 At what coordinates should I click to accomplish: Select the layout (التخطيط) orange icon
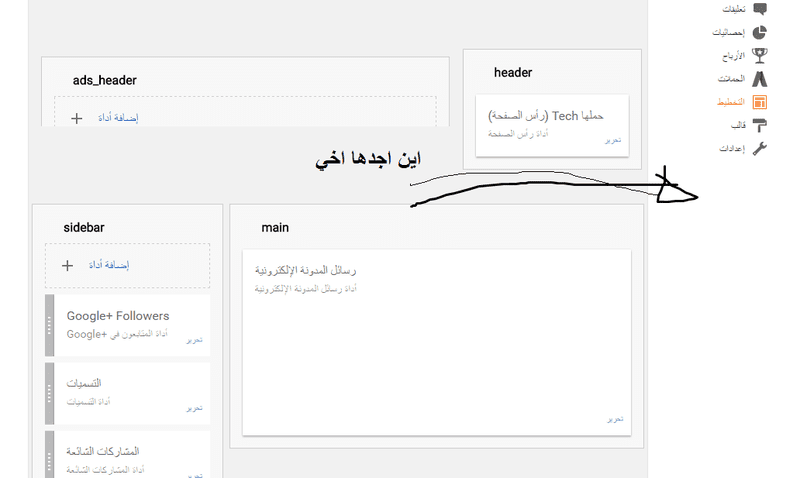(760, 102)
